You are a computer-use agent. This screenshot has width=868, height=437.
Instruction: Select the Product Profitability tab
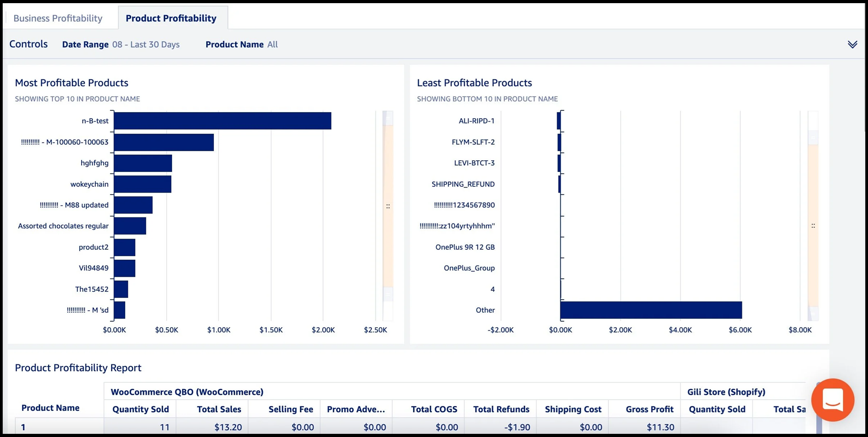[171, 18]
